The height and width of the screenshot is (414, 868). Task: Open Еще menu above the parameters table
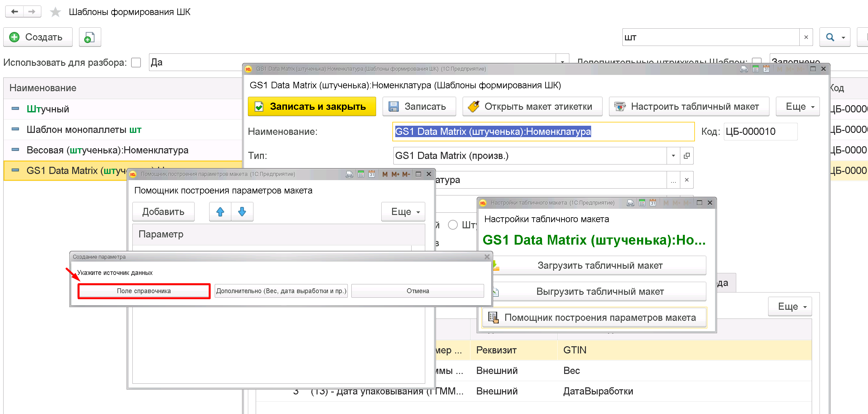(790, 307)
